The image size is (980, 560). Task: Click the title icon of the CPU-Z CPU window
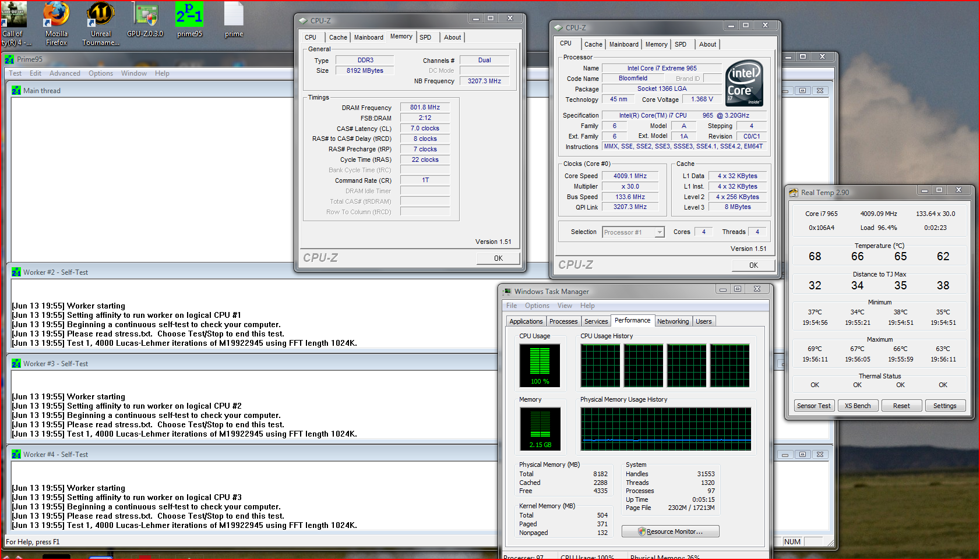tap(558, 27)
